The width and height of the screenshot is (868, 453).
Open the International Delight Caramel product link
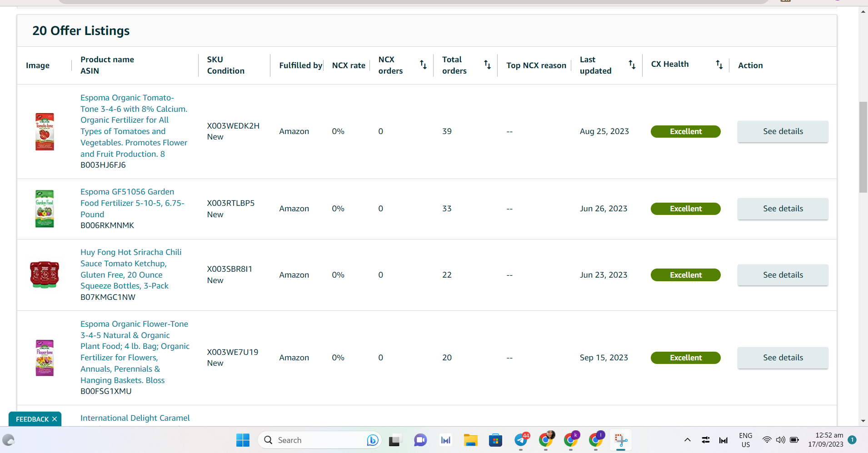coord(135,418)
